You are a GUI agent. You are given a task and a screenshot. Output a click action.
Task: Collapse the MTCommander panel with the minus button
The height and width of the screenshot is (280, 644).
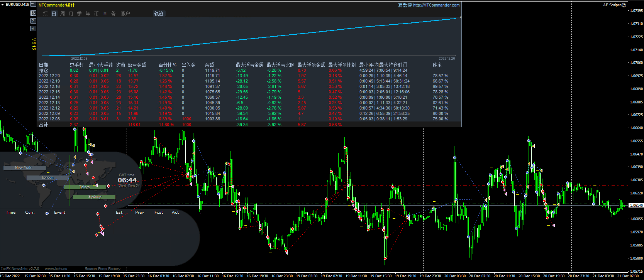tap(33, 5)
